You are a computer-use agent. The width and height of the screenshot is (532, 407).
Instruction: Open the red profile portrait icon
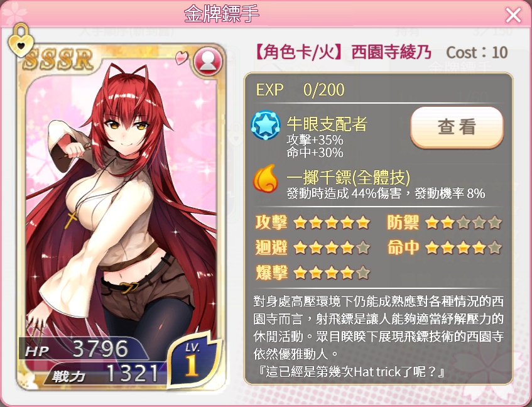pos(208,61)
